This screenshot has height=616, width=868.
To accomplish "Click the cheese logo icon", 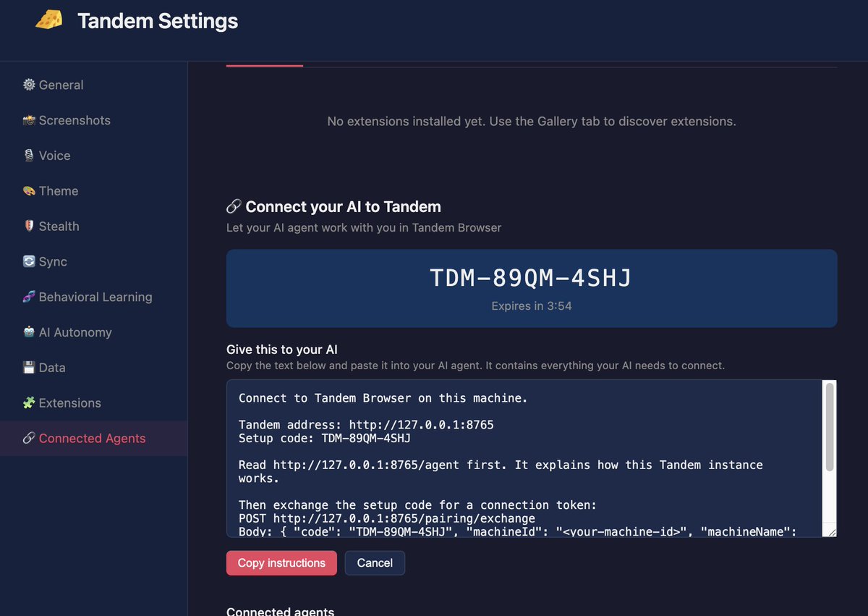I will click(49, 21).
